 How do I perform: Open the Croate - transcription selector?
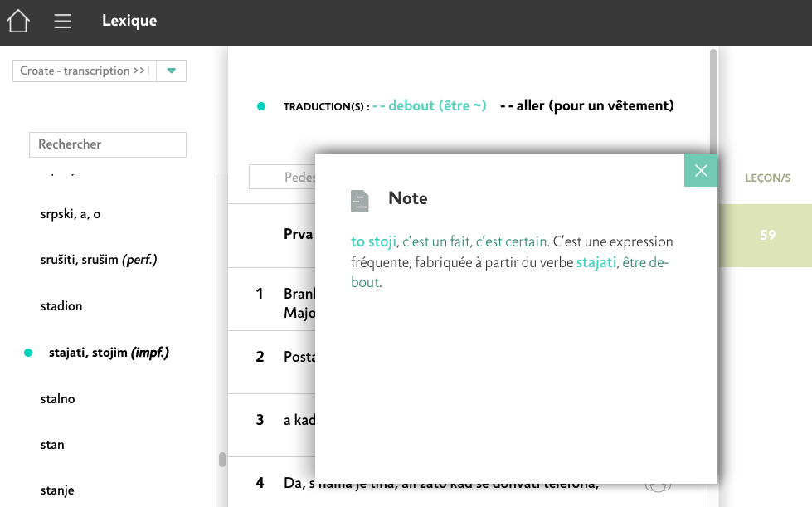[x=83, y=71]
